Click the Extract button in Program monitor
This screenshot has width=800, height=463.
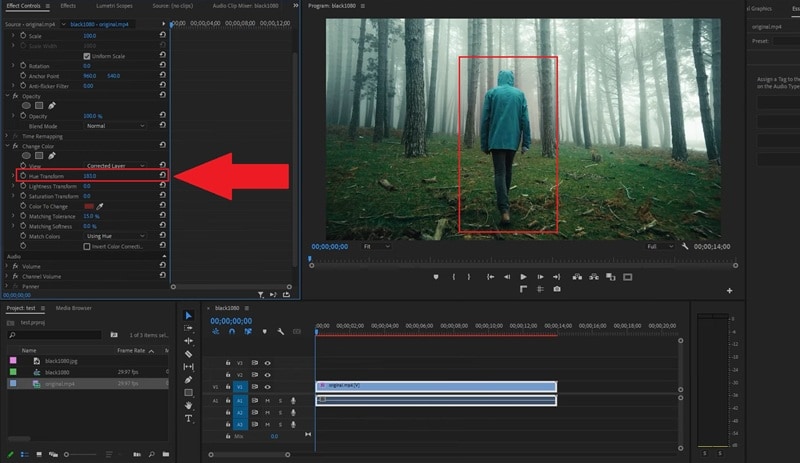594,277
